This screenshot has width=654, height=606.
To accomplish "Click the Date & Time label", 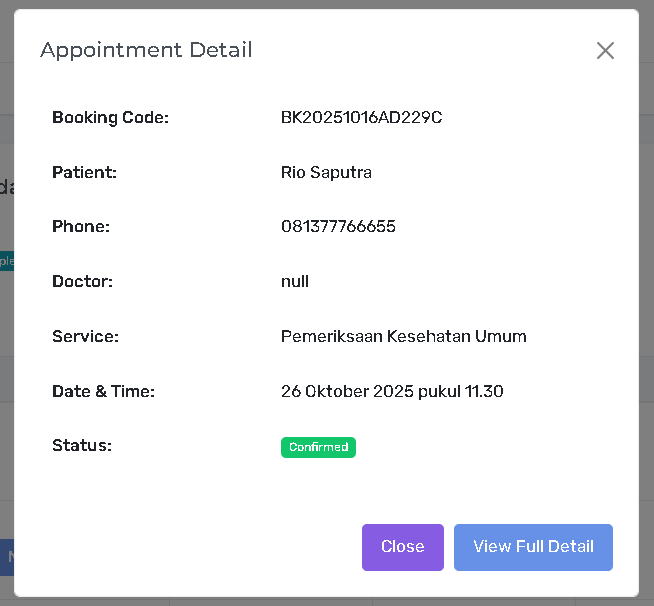I will [103, 391].
